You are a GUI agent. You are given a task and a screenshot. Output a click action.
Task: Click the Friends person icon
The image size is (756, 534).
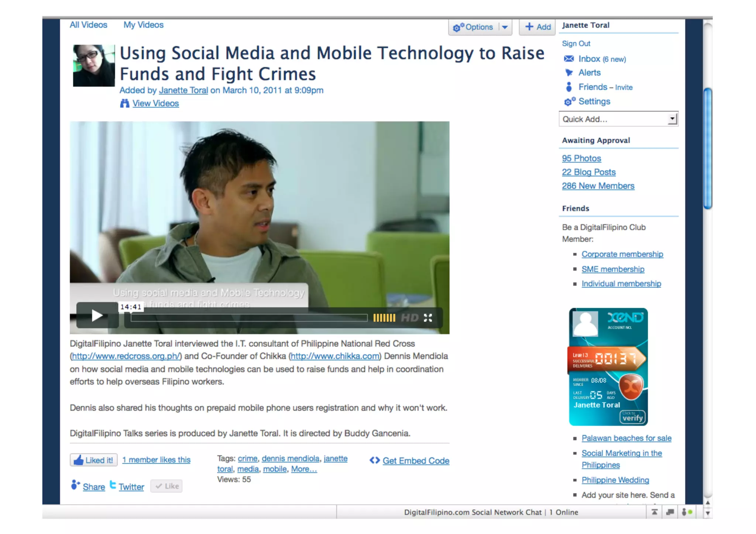tap(569, 87)
